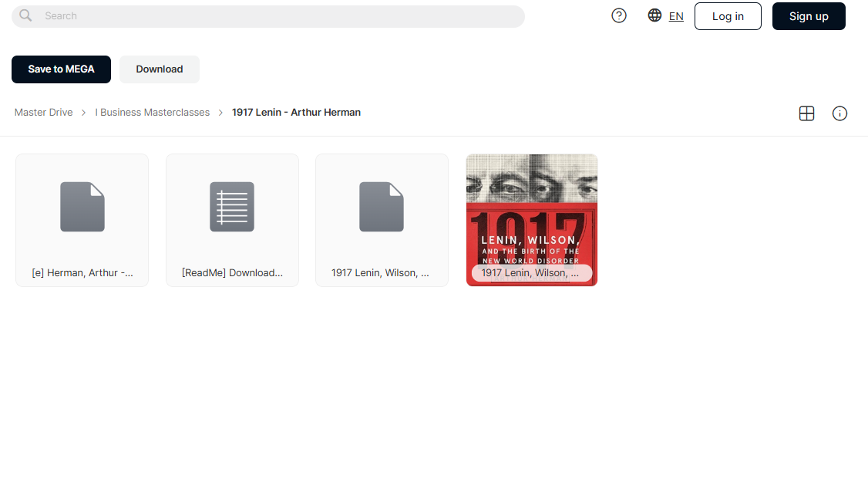Click the Log in button
The image size is (868, 483).
[x=728, y=16]
